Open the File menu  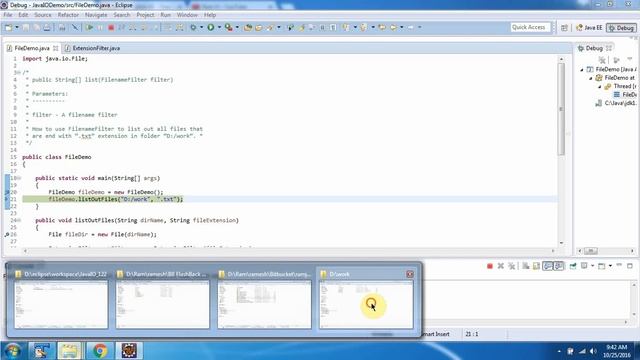pos(7,15)
